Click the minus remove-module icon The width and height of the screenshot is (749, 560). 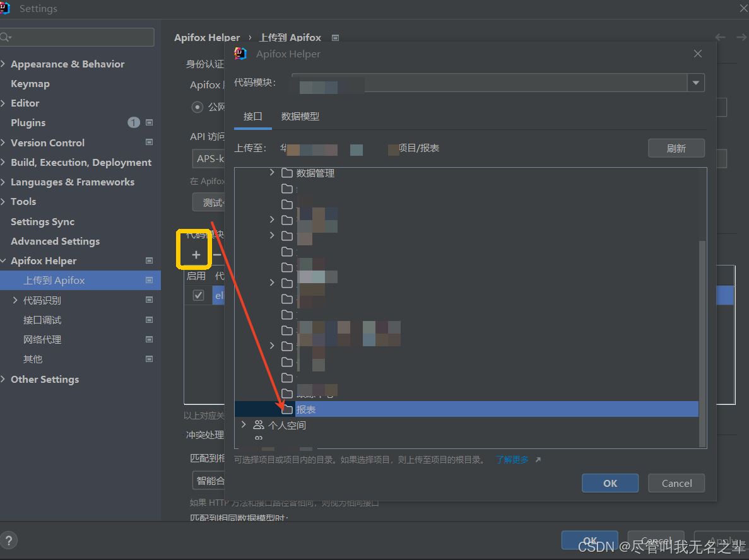[x=217, y=255]
